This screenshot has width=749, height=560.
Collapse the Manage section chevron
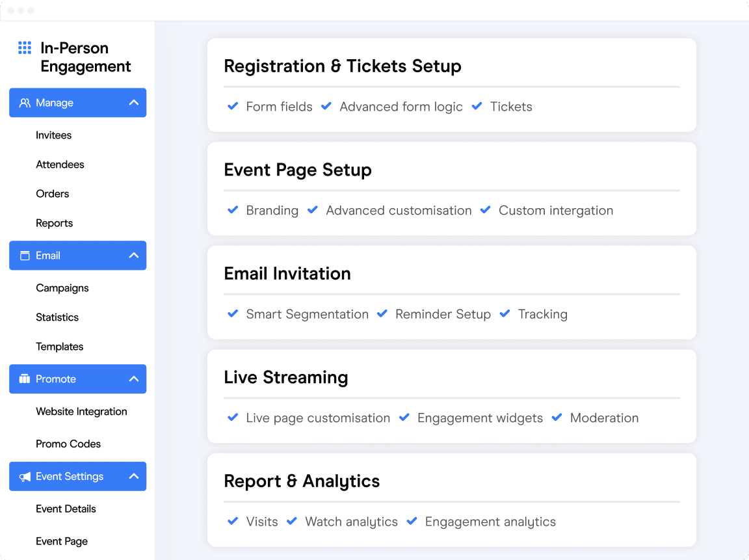134,103
